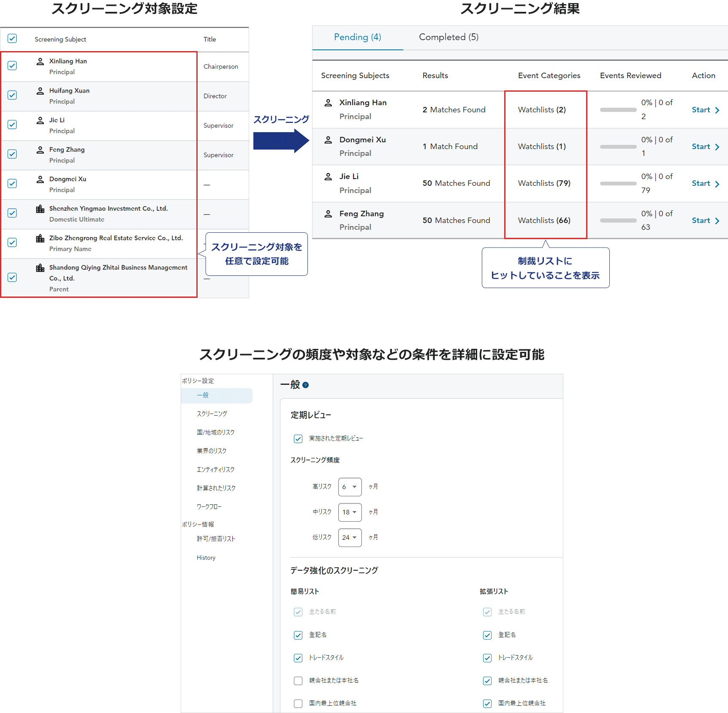Click the building icon for Shandong Qiying Zhitai
728x713 pixels.
pyautogui.click(x=40, y=268)
